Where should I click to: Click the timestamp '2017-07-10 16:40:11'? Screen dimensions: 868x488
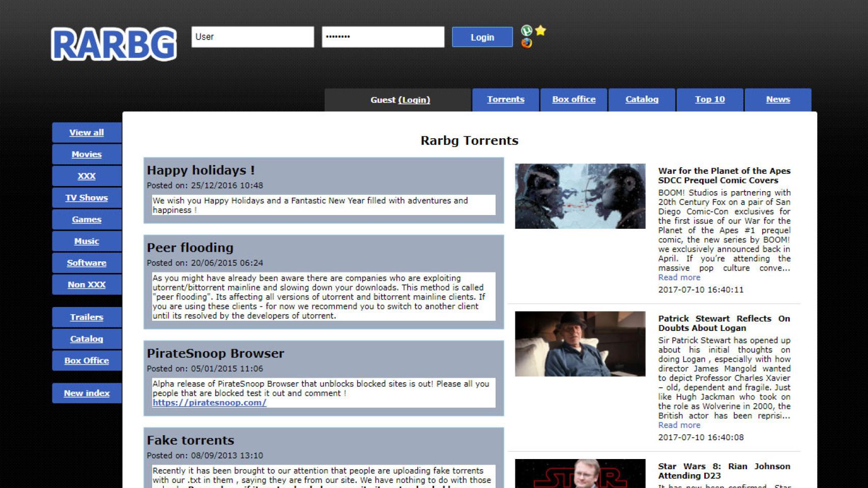pos(701,290)
